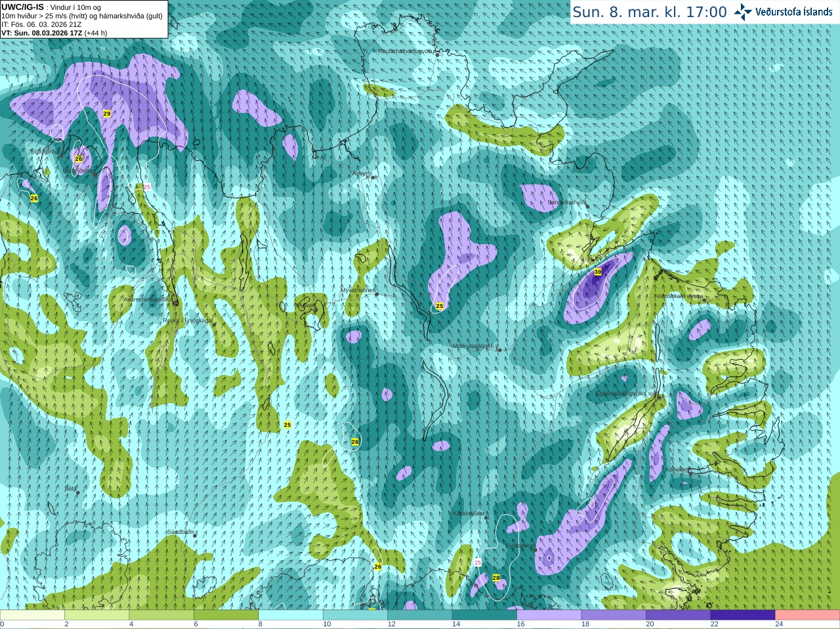Screen dimensions: 840x629
Task: Click the yellow 25 gust label near Mývatnsöræfi
Action: tap(440, 306)
